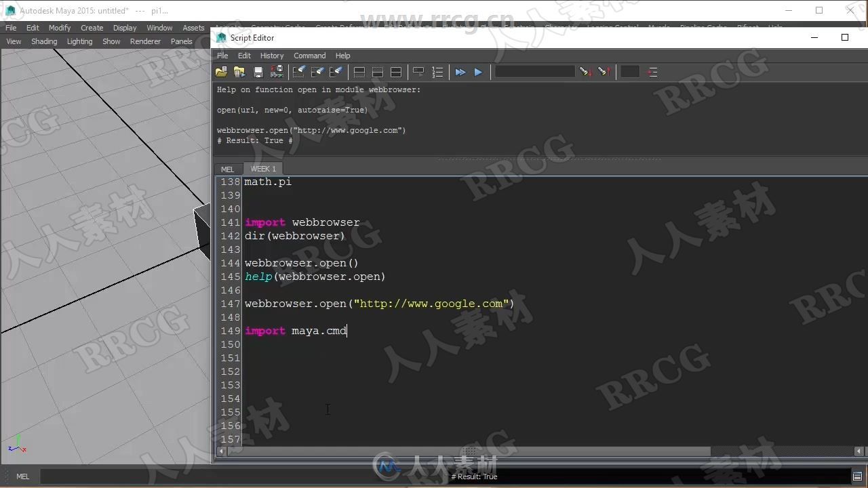Toggle MEL command line language button
Image resolution: width=868 pixels, height=488 pixels.
[x=22, y=476]
